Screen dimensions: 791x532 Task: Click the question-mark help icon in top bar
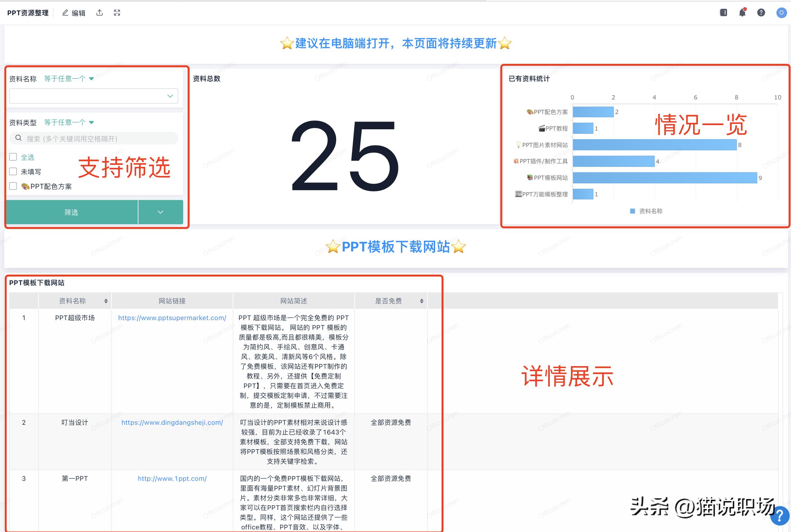pyautogui.click(x=761, y=13)
